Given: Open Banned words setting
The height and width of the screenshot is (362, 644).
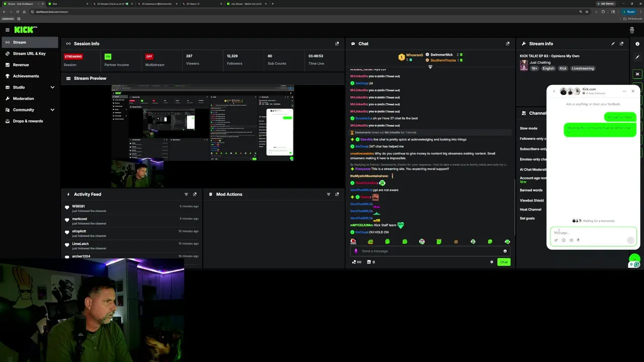Looking at the screenshot, I should 531,190.
